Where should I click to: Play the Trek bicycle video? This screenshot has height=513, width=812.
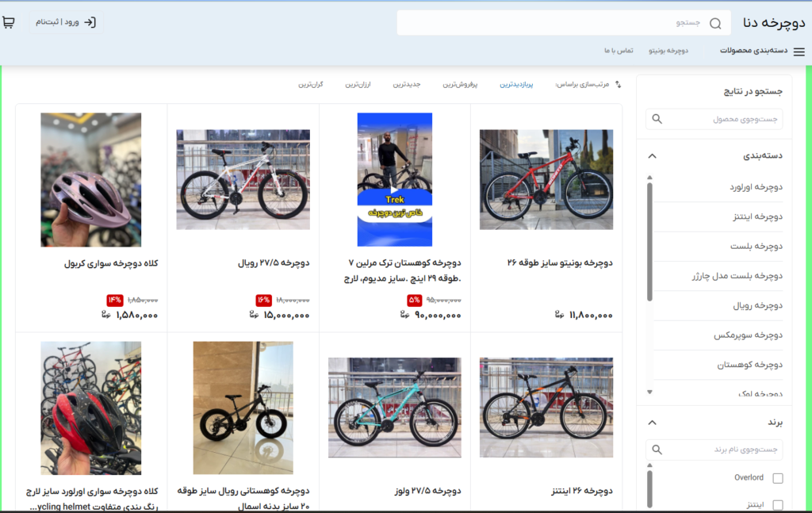394,190
